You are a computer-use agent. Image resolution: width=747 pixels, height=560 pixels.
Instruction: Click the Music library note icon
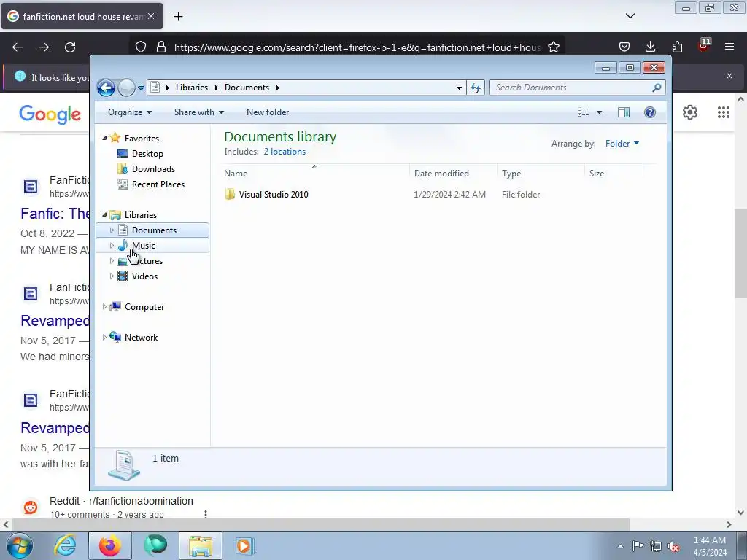tap(123, 245)
